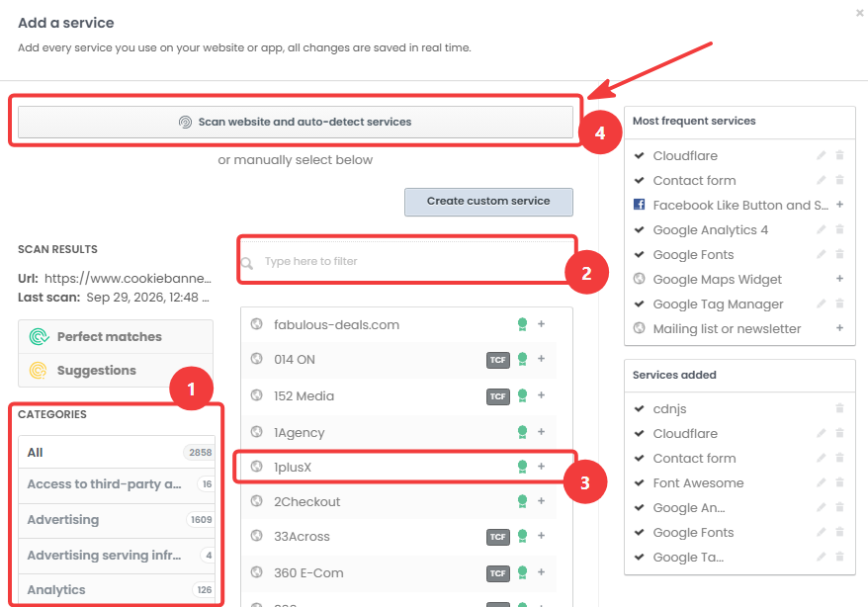Edit Font Awesome in Services added
The height and width of the screenshot is (607, 868).
click(821, 482)
